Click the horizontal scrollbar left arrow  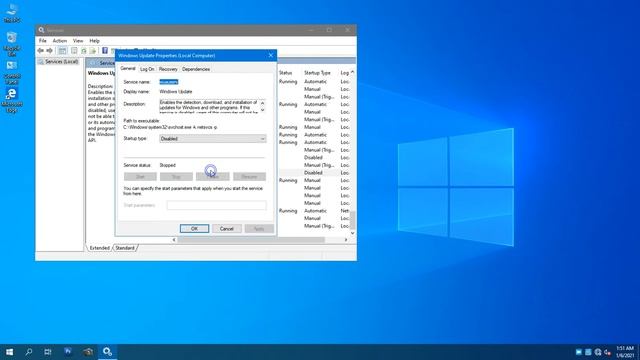click(174, 240)
